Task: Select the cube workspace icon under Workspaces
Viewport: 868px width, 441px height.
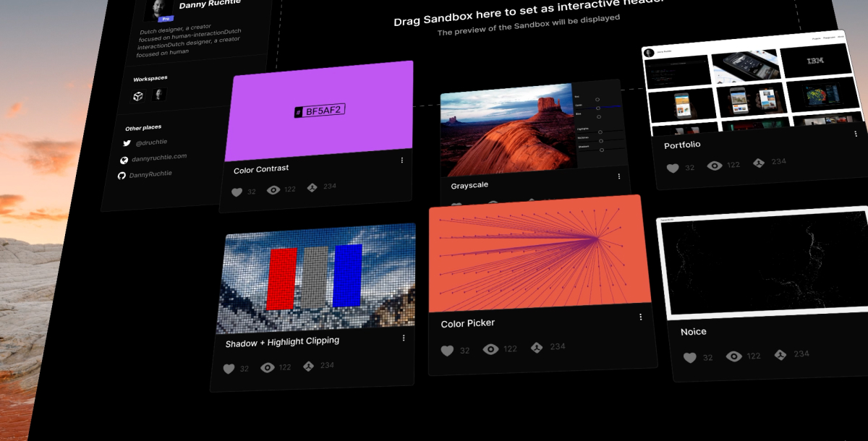Action: click(x=138, y=95)
